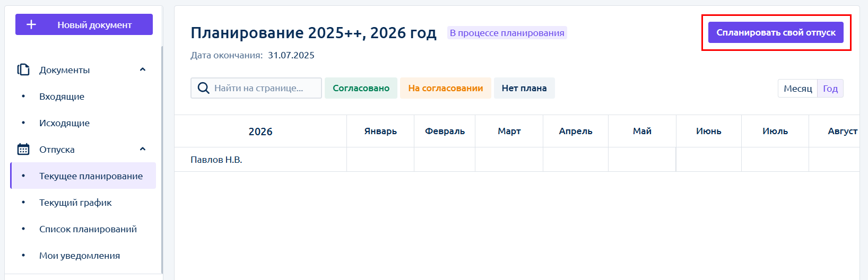This screenshot has width=868, height=280.
Task: Switch view to Год
Action: point(830,89)
